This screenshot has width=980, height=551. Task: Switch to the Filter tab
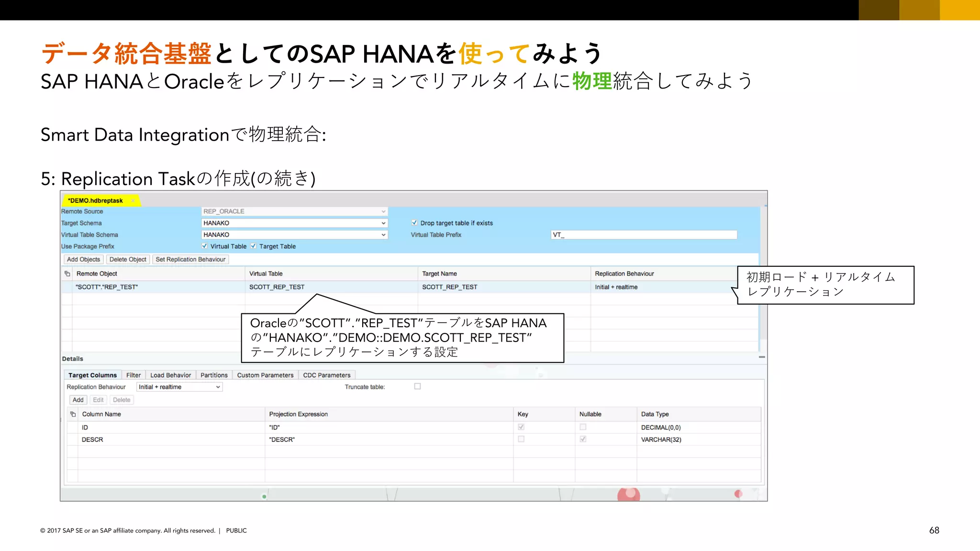click(134, 375)
